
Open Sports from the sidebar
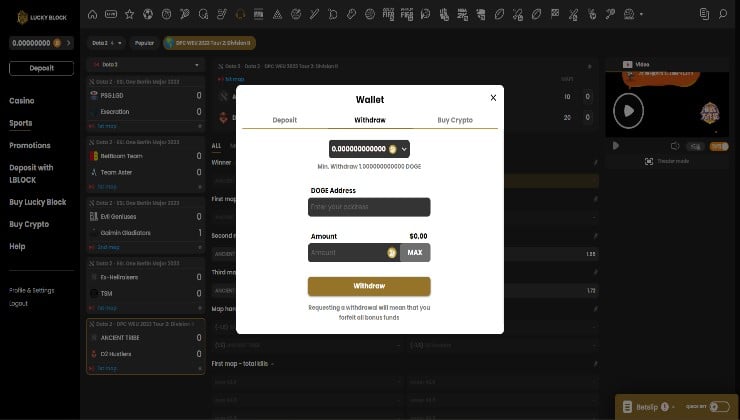(21, 123)
